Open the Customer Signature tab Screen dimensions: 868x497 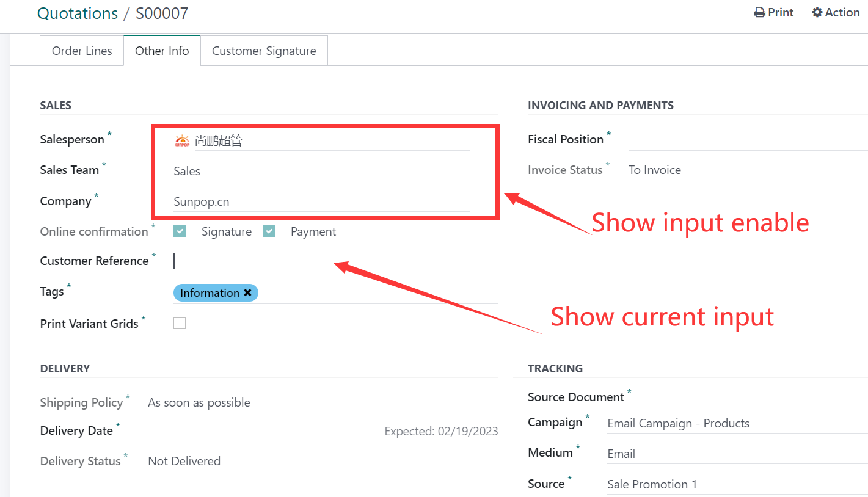click(x=264, y=51)
